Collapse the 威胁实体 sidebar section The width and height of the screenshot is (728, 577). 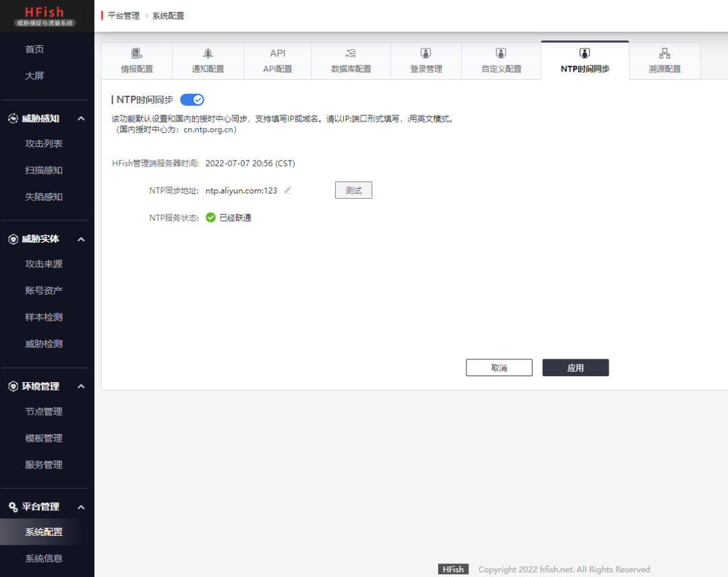81,239
